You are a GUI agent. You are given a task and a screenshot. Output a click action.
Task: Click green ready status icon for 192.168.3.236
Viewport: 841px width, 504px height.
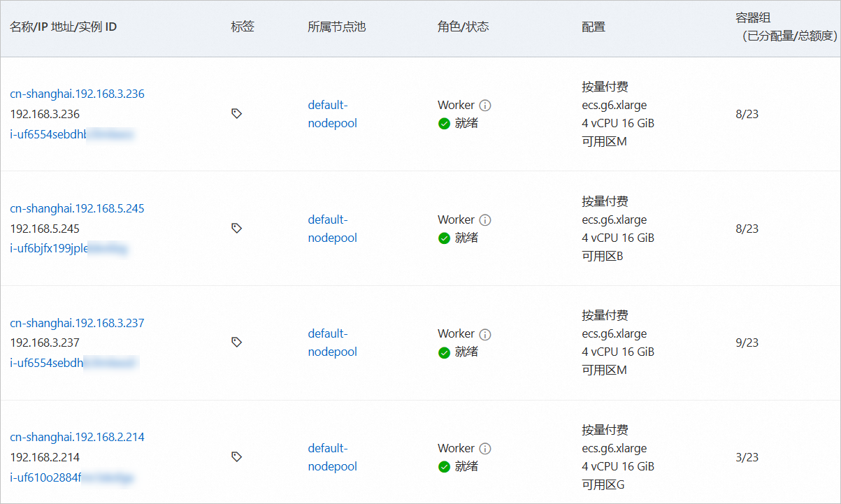(444, 124)
